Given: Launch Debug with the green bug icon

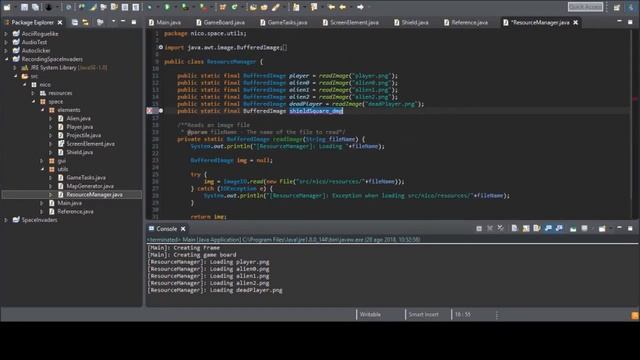Looking at the screenshot, I should (x=151, y=7).
